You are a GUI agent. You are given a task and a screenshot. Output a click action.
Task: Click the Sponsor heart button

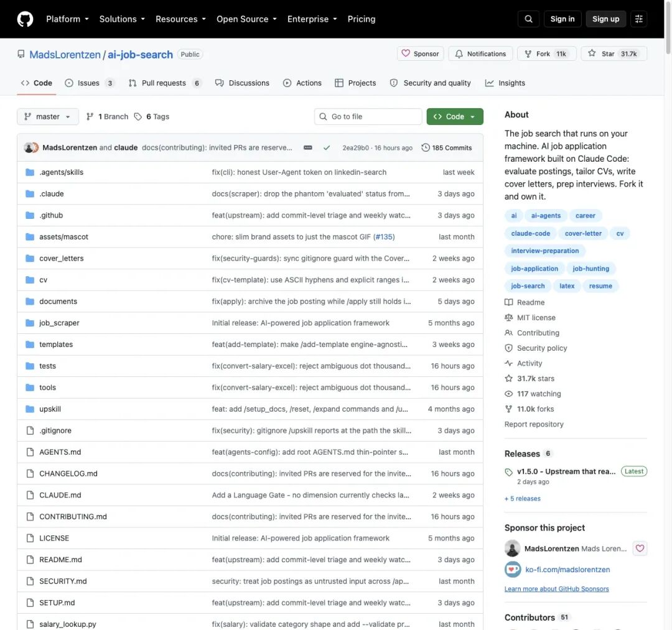click(x=420, y=53)
